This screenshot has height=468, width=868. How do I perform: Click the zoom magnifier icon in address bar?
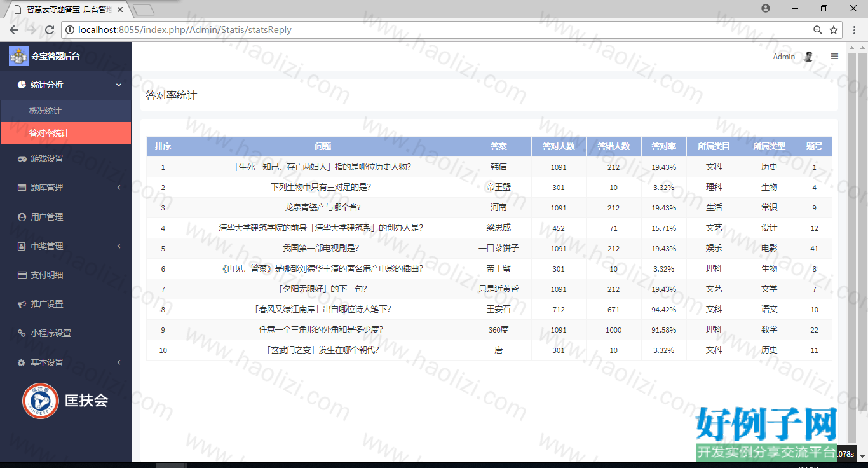point(818,30)
